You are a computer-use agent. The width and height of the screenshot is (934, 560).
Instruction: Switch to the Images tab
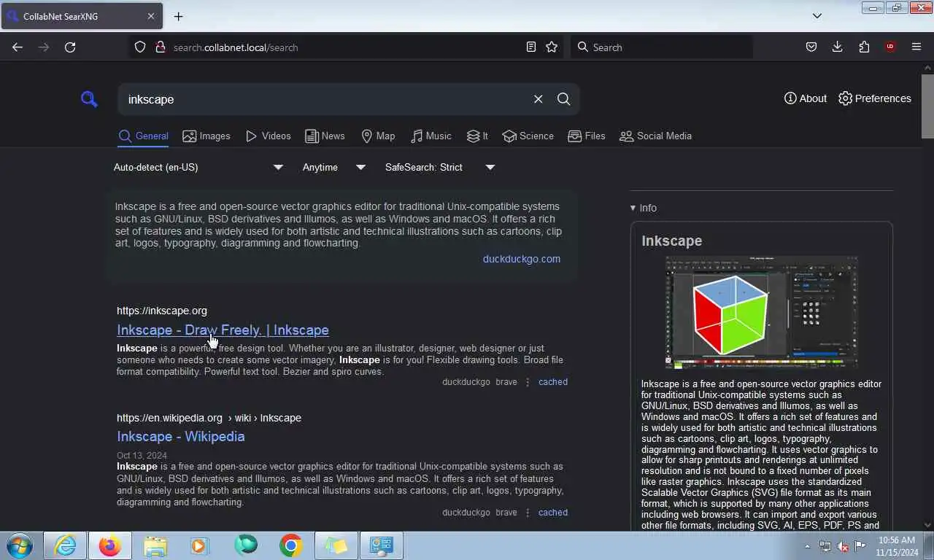click(206, 136)
